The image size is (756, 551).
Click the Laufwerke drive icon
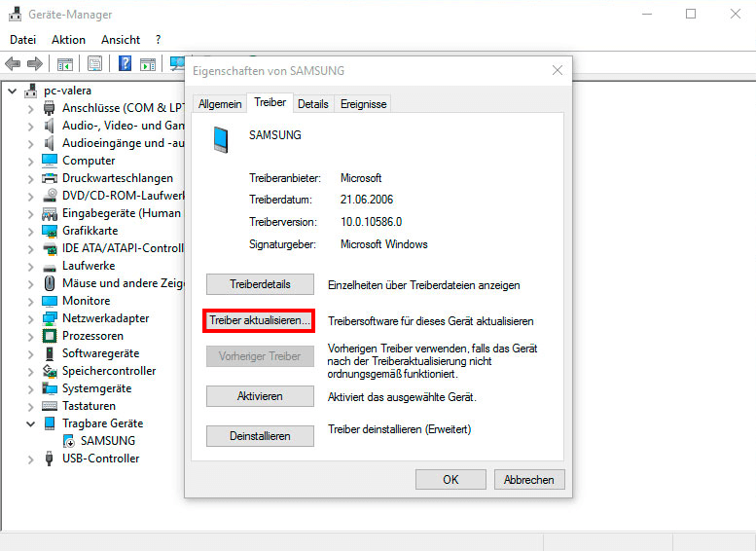click(50, 266)
